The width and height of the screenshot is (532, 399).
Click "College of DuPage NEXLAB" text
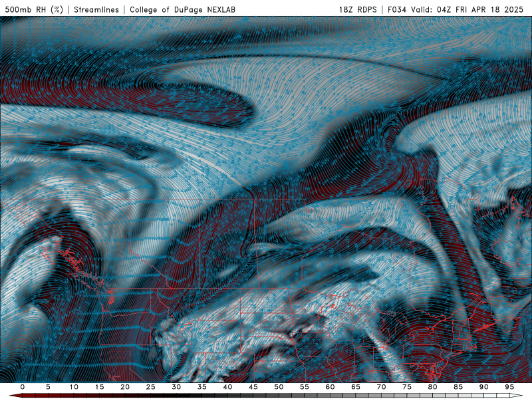point(182,9)
